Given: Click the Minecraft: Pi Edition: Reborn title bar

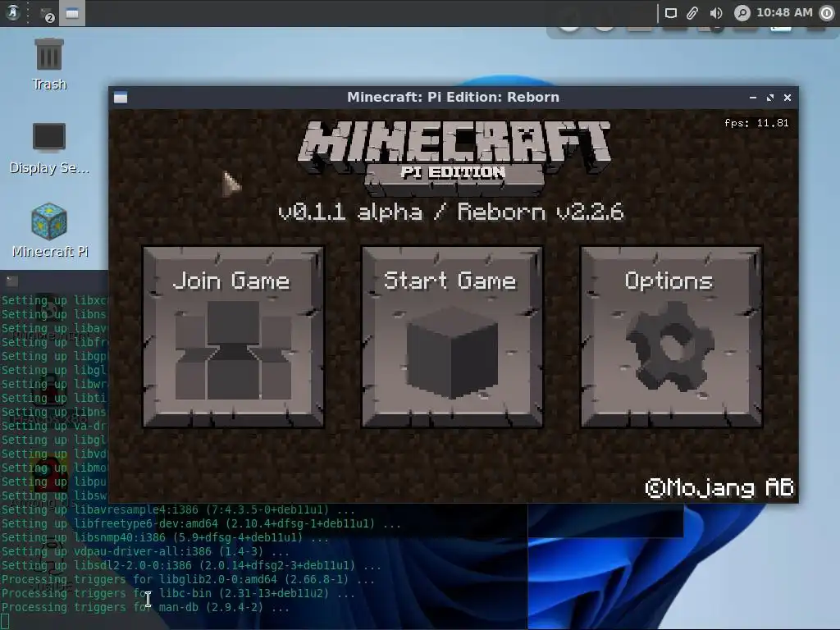Looking at the screenshot, I should click(453, 98).
